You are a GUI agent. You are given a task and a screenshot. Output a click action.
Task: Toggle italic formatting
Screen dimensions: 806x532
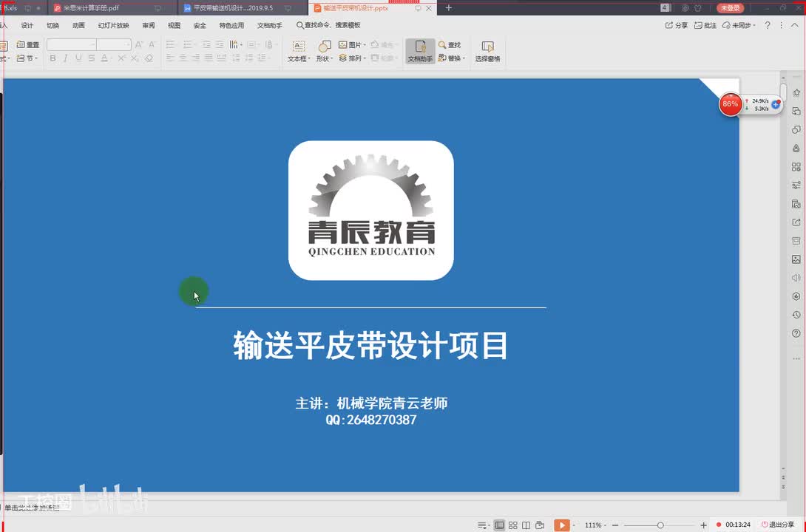click(65, 58)
